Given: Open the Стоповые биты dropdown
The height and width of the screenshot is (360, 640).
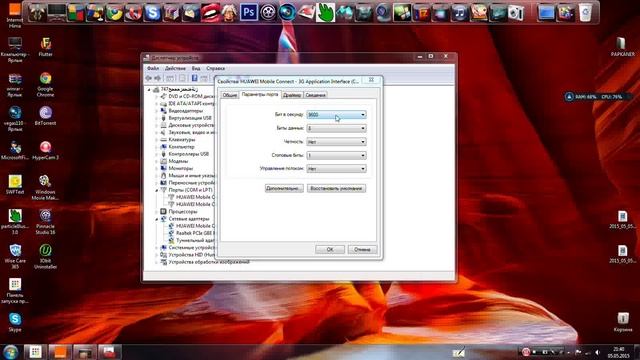Looking at the screenshot, I should pyautogui.click(x=336, y=155).
